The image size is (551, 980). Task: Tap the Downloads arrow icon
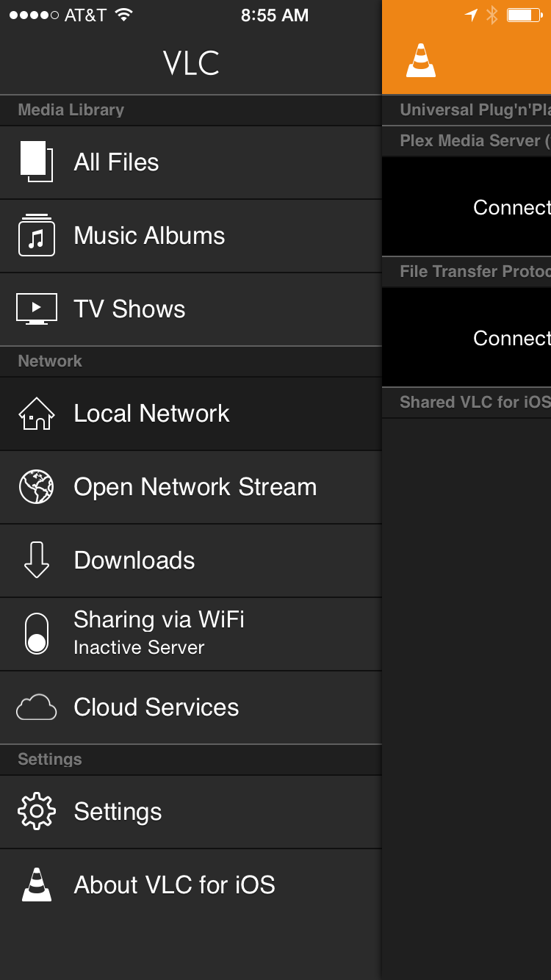tap(36, 561)
